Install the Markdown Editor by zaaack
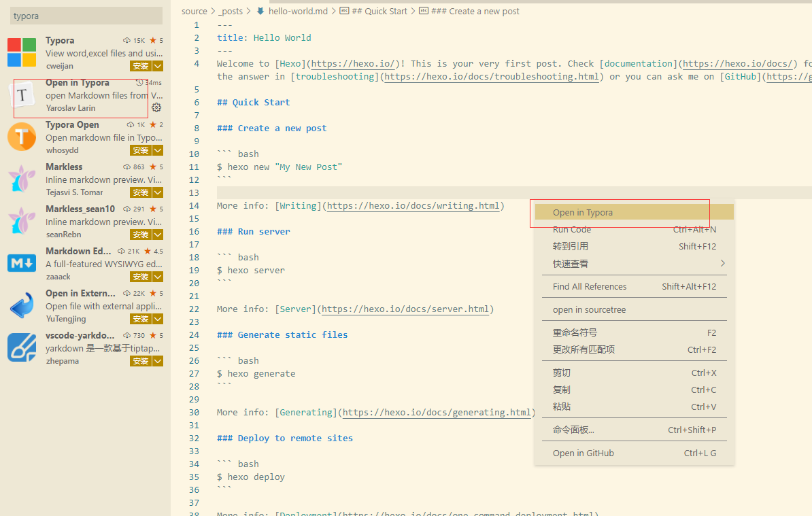 click(x=141, y=277)
